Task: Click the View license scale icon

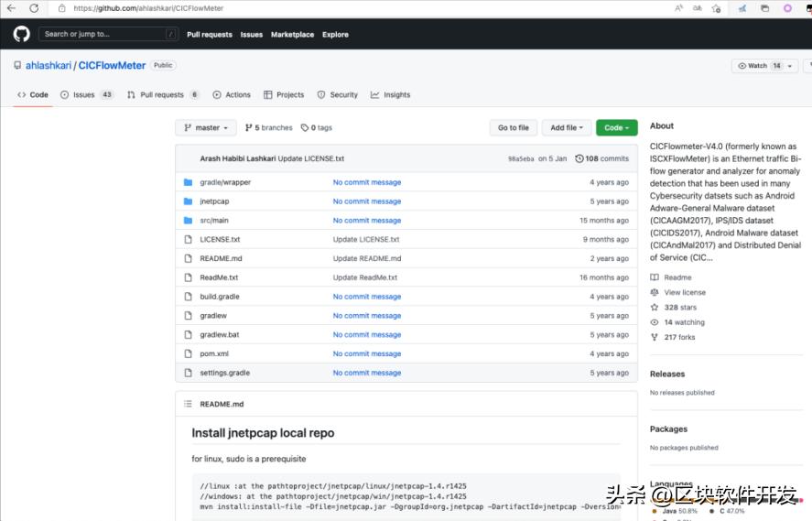Action: [x=655, y=293]
